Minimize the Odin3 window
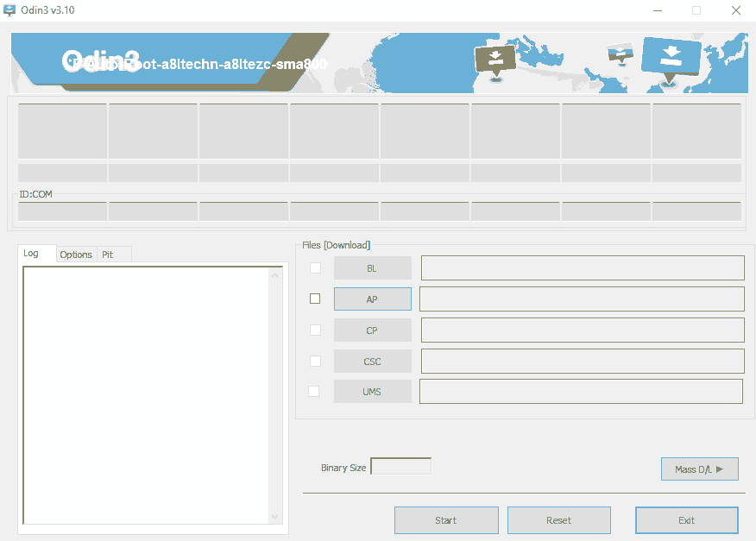This screenshot has width=756, height=541. click(x=658, y=10)
